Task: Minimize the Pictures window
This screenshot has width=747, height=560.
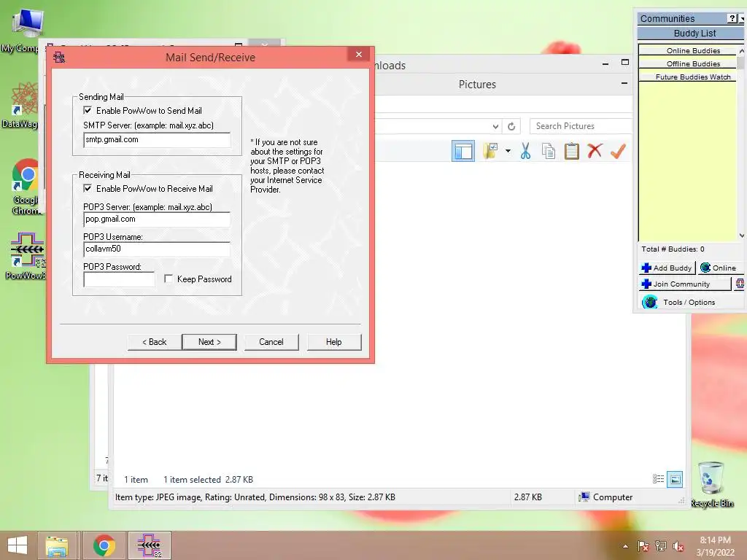Action: (624, 84)
